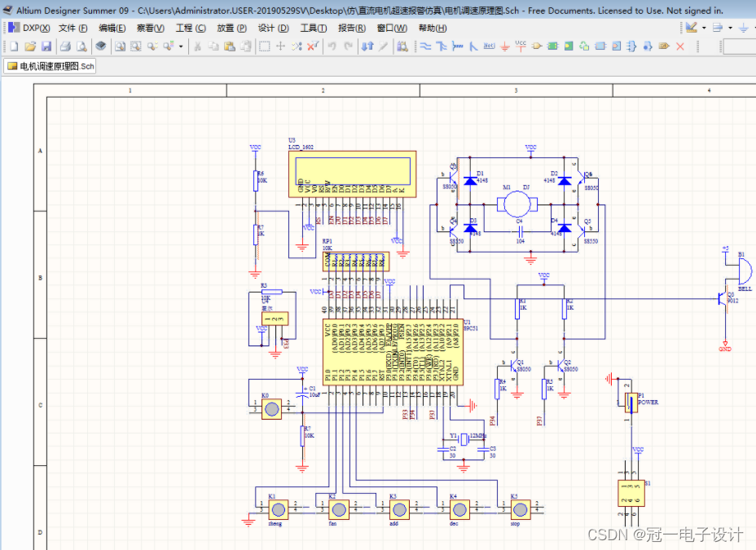The image size is (756, 550).
Task: Open the 文件(F) menu
Action: pos(73,28)
